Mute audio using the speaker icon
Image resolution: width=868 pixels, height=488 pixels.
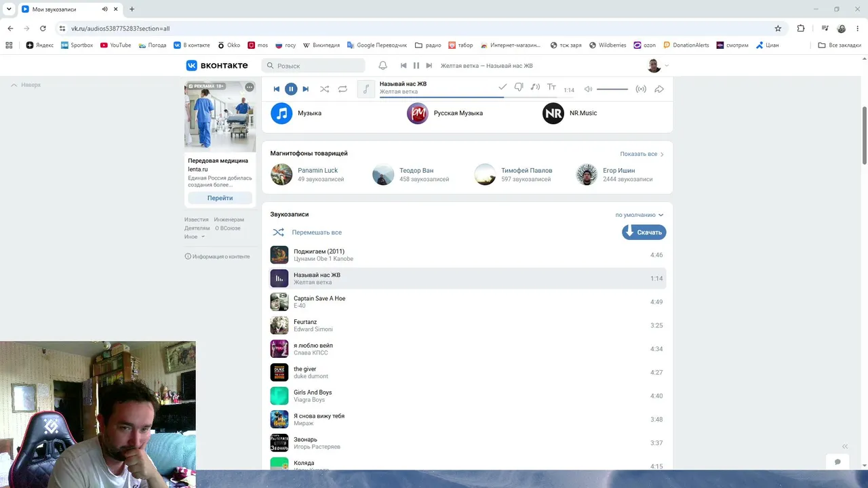[588, 89]
